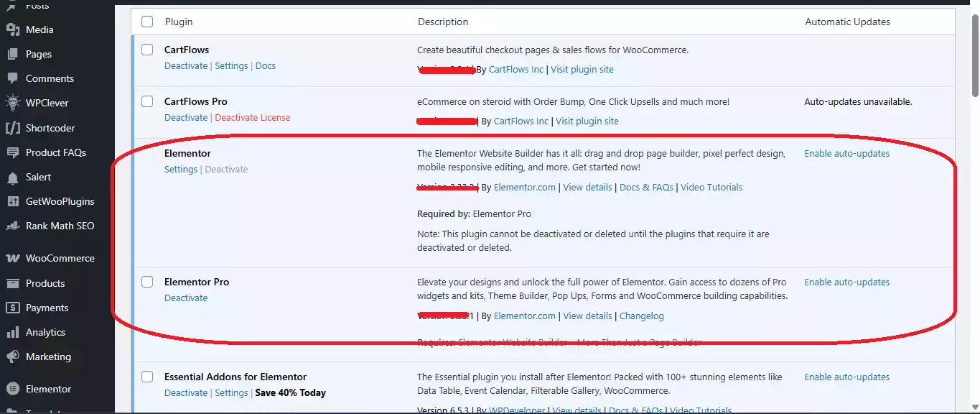Click the Elementor plugin name
980x414 pixels.
(187, 153)
